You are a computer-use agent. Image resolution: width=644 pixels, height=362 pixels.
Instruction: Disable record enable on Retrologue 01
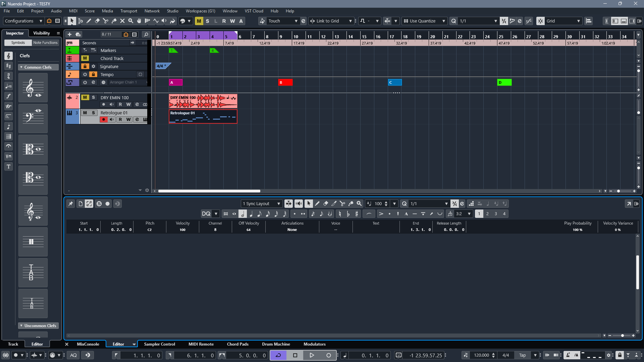pos(104,120)
